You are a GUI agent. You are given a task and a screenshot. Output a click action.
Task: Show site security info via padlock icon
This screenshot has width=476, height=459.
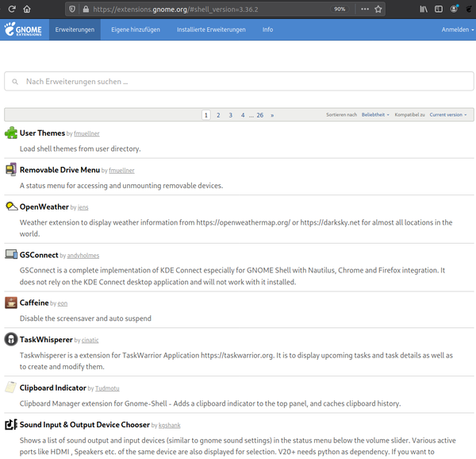tap(86, 9)
